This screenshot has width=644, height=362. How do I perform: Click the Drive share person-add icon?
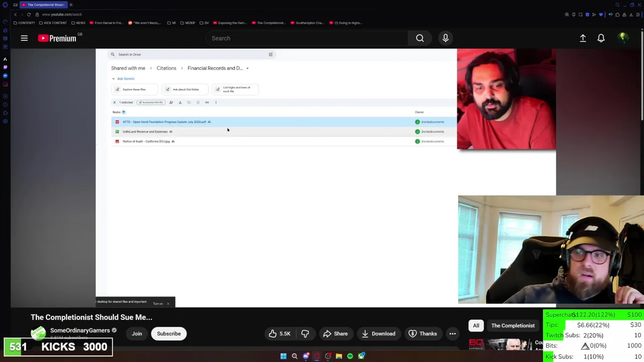[x=171, y=103]
